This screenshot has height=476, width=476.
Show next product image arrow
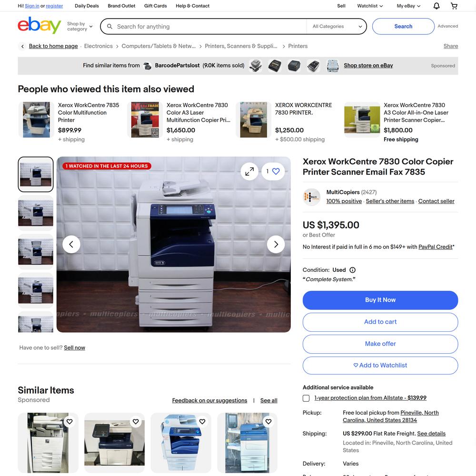point(276,244)
